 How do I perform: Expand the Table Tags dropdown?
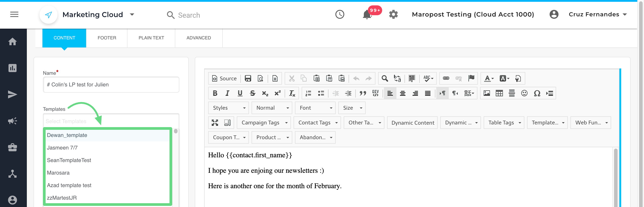(x=504, y=123)
